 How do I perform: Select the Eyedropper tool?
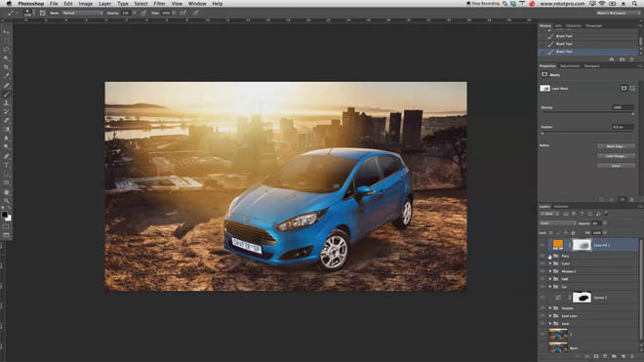pos(6,76)
